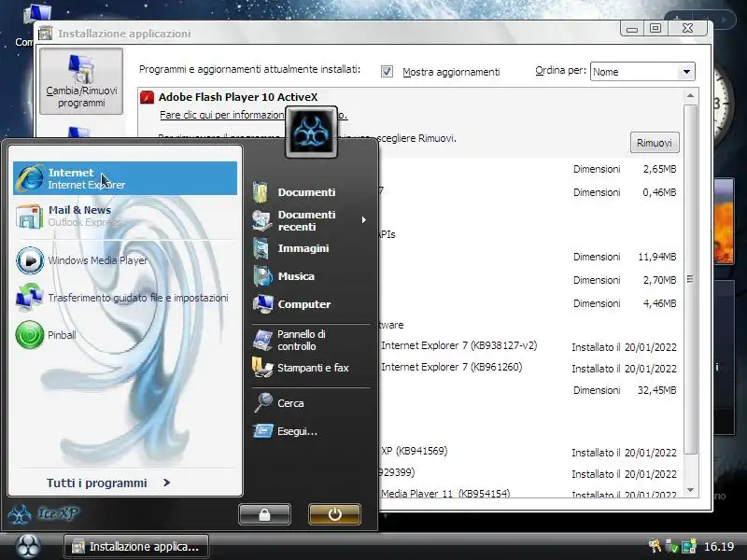Screen dimensions: 747x560
Task: Click the 11,94MB size value
Action: tap(657, 258)
